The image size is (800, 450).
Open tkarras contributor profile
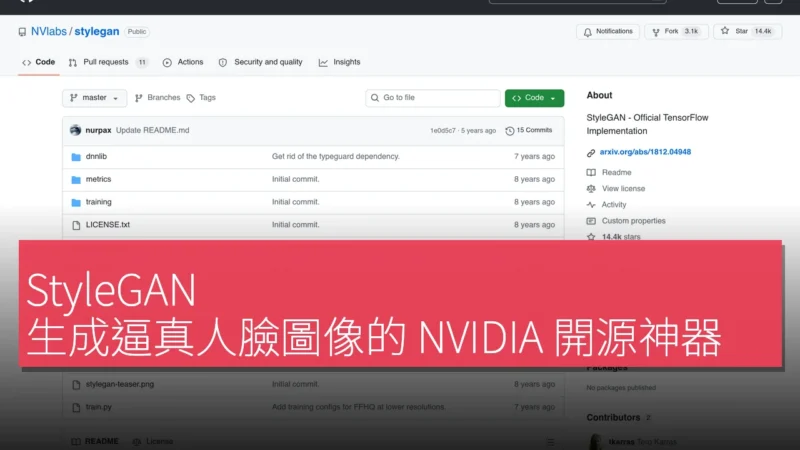(x=621, y=442)
